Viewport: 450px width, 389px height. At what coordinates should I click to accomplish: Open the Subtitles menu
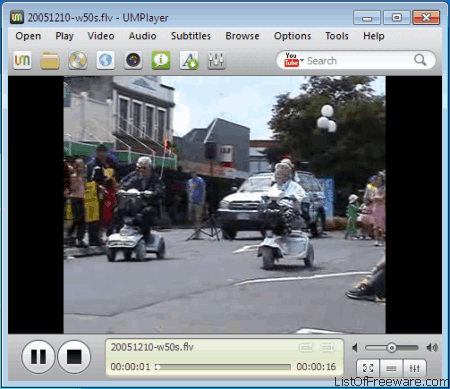tap(191, 36)
